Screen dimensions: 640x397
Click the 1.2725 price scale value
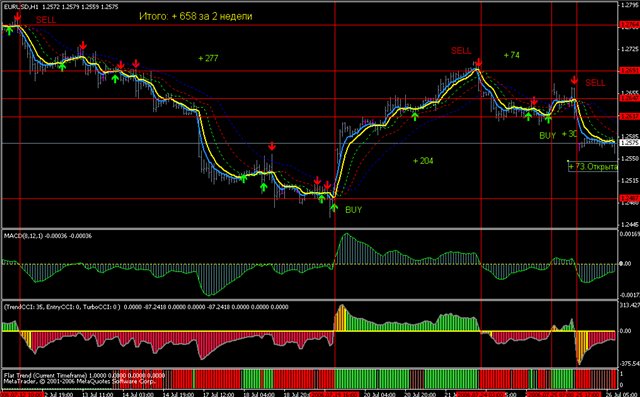(630, 49)
